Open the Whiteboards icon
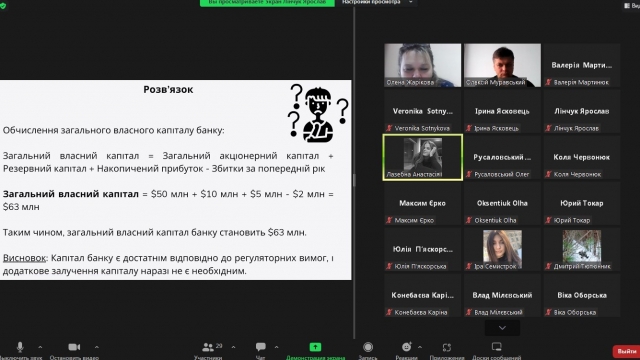Viewport: 640px width, 360px height. [x=496, y=347]
